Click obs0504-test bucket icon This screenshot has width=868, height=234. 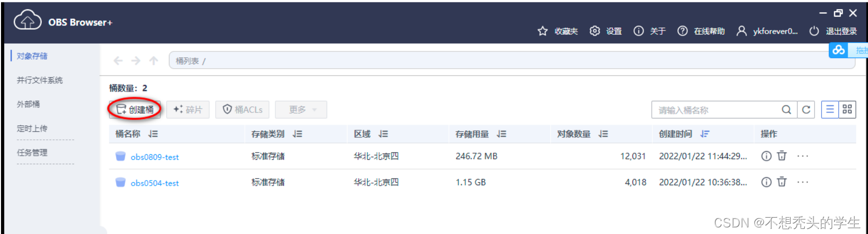coord(120,182)
